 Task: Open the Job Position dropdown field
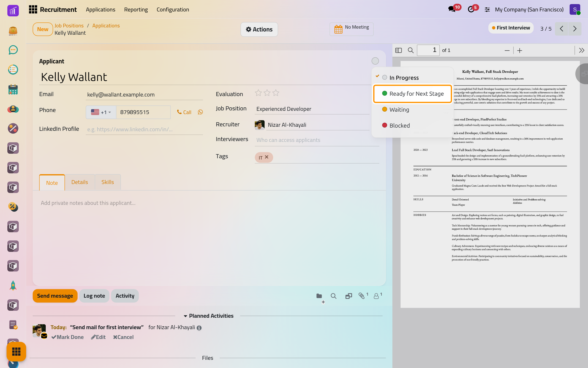coord(312,109)
